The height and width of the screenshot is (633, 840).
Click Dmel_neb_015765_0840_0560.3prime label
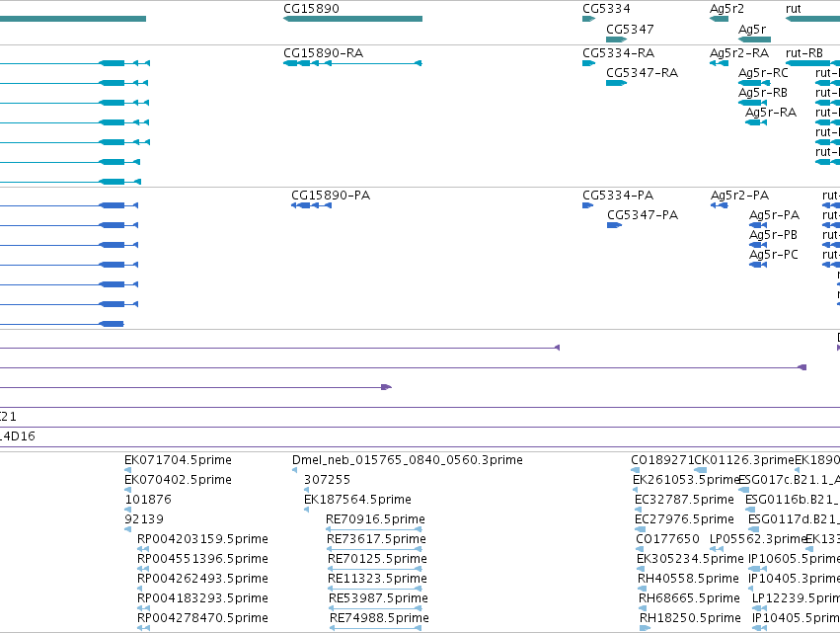(408, 460)
